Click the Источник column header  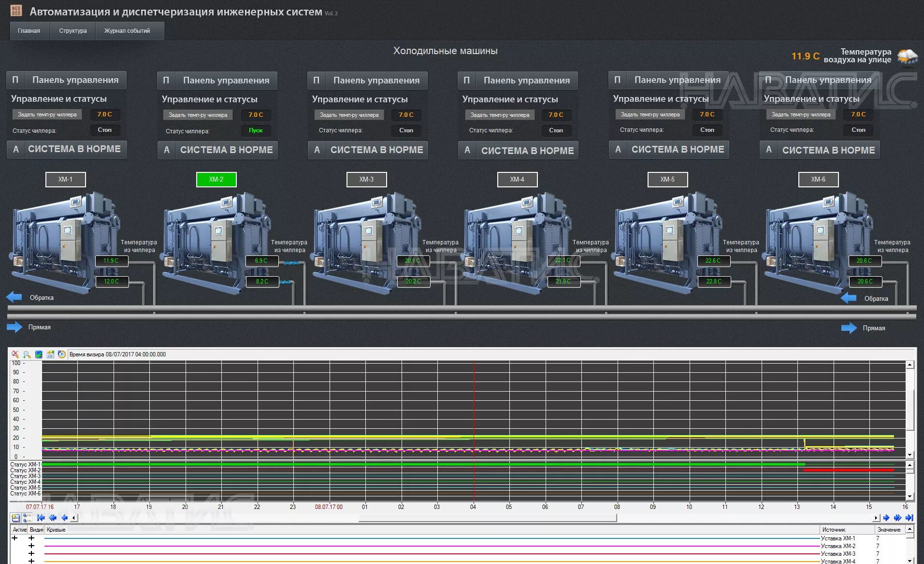pos(847,530)
